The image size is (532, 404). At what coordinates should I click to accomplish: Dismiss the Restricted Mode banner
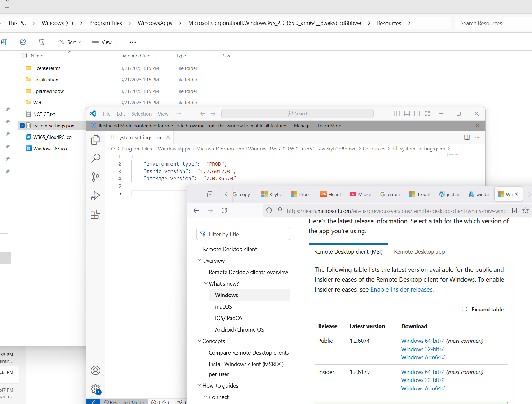[x=478, y=126]
